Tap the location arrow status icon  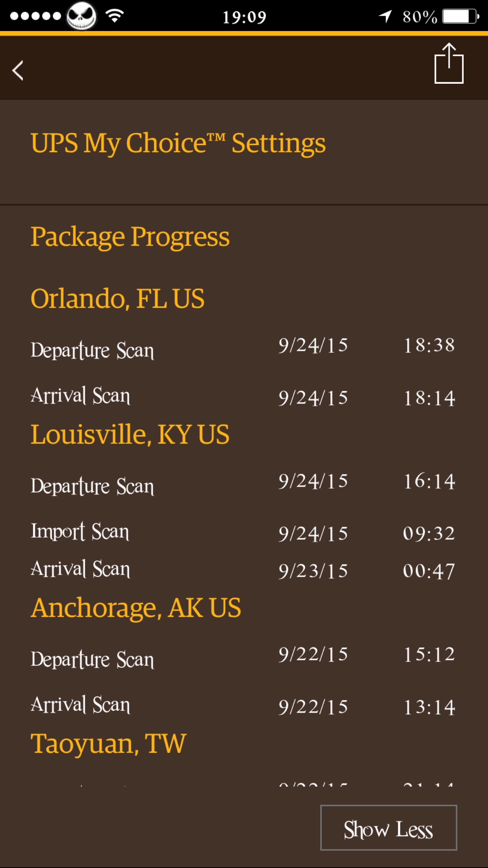[385, 16]
